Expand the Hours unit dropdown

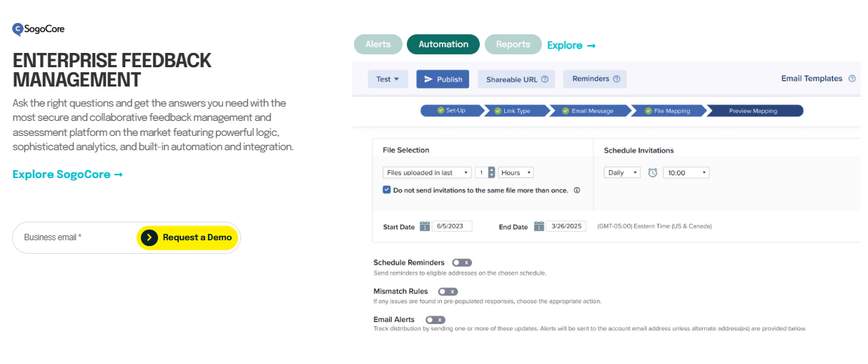click(x=516, y=173)
